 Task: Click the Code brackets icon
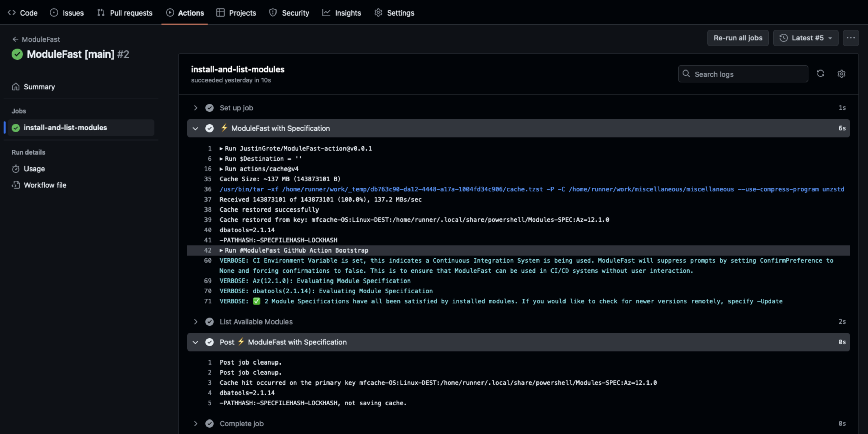point(12,13)
